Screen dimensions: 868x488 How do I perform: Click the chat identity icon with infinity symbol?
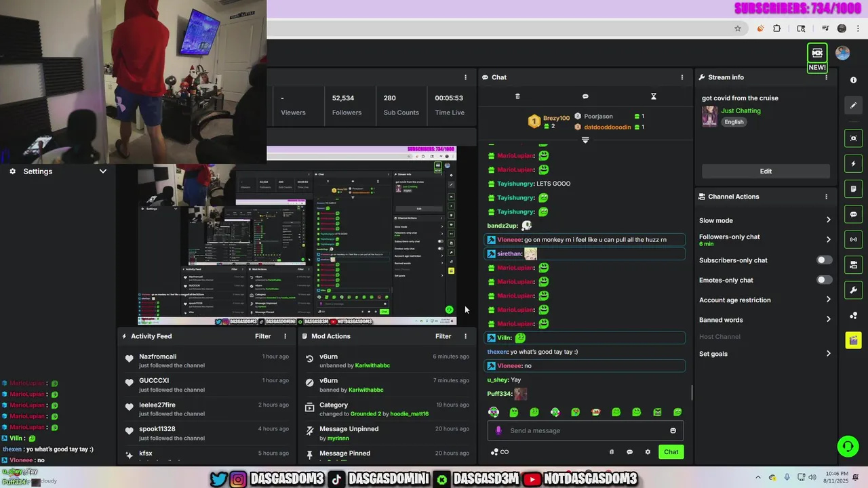[x=499, y=452]
